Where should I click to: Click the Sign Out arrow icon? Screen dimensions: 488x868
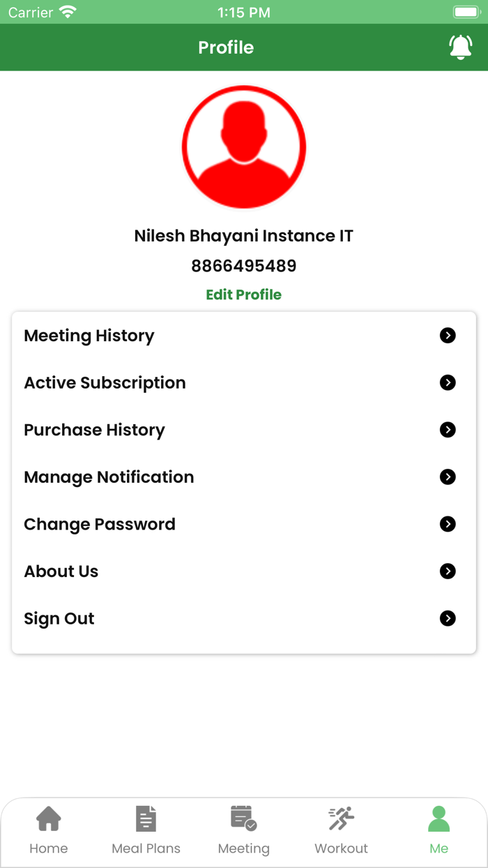pyautogui.click(x=448, y=619)
